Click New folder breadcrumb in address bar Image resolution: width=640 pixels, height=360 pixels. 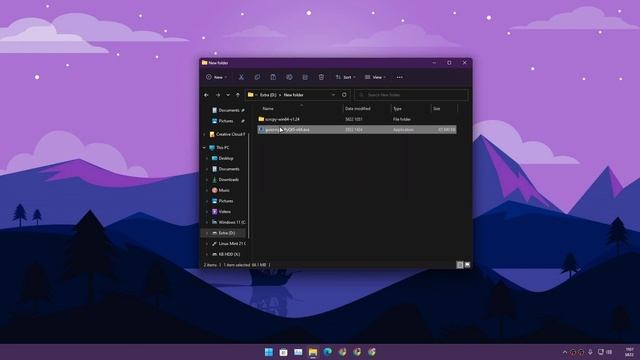pos(293,95)
